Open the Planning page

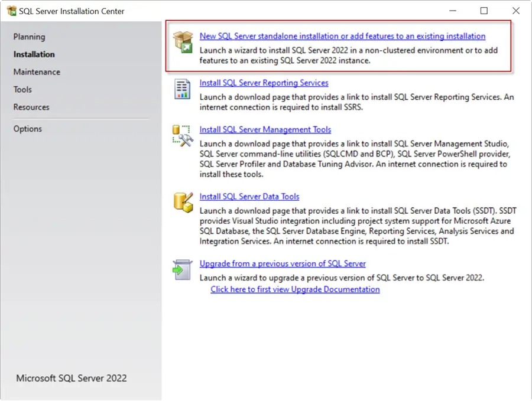pyautogui.click(x=29, y=37)
